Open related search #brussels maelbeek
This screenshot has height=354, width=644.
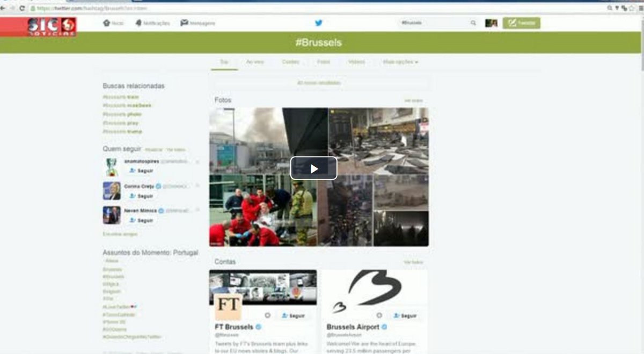(127, 106)
